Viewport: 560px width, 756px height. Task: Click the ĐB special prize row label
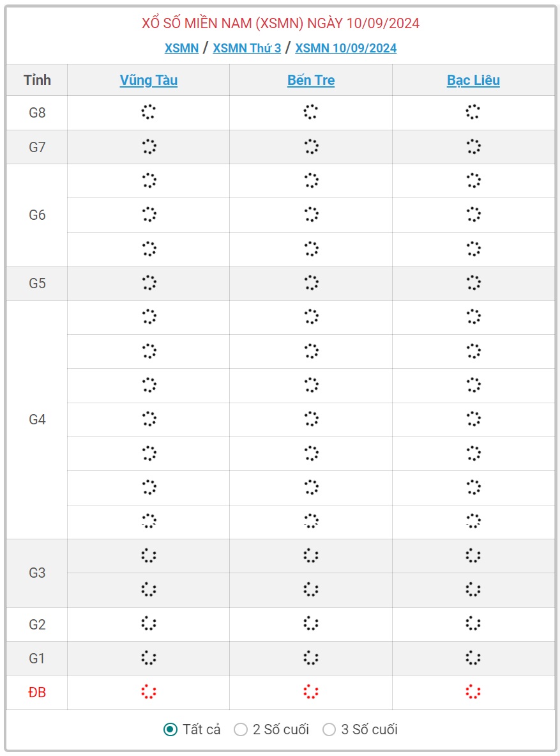(37, 692)
